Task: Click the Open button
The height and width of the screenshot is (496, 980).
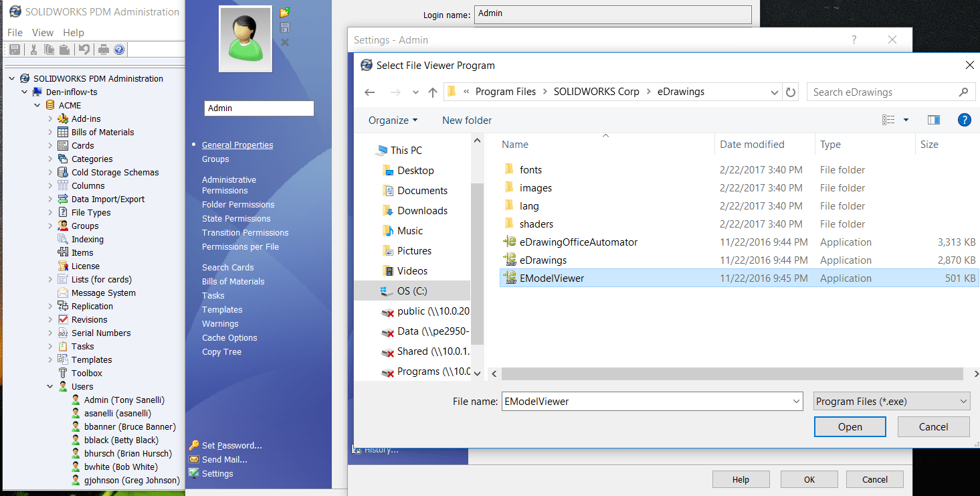Action: pyautogui.click(x=850, y=427)
